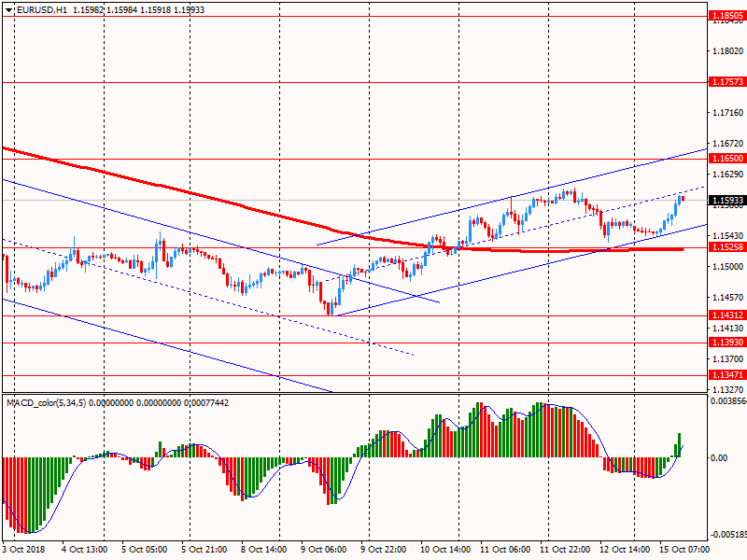This screenshot has height=560, width=747.
Task: Select the 1.13930 red price level label
Action: click(727, 343)
